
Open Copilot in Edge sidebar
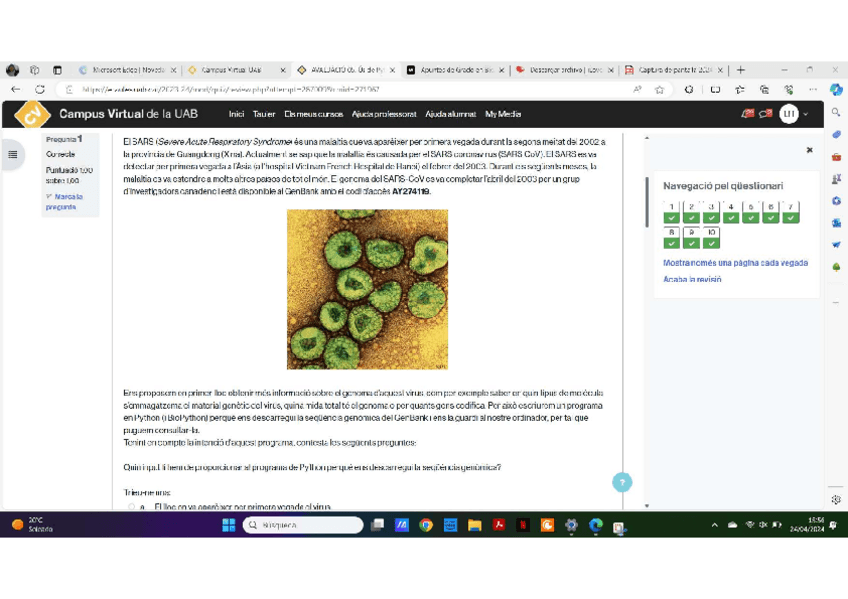click(837, 90)
